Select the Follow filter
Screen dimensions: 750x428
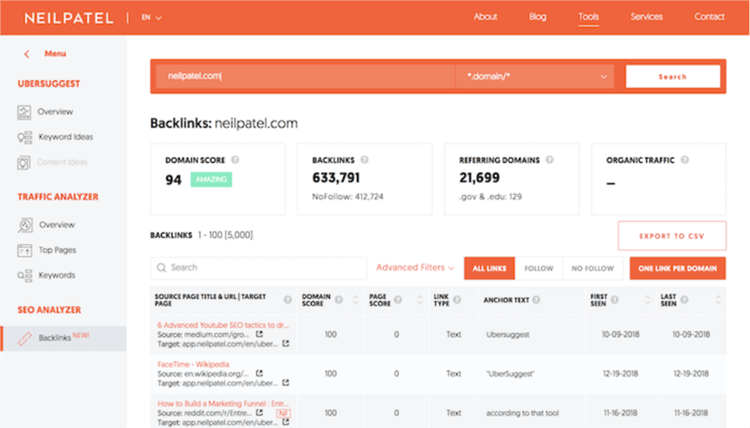pos(539,268)
